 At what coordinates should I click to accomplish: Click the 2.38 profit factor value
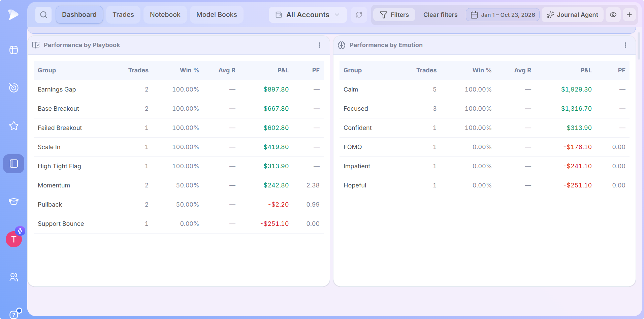coord(313,185)
